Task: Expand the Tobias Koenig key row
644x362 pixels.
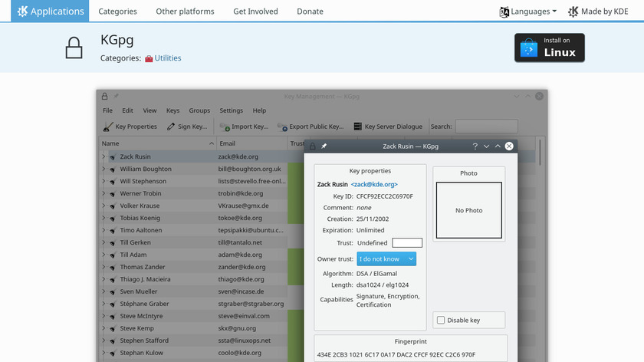Action: coord(104,218)
